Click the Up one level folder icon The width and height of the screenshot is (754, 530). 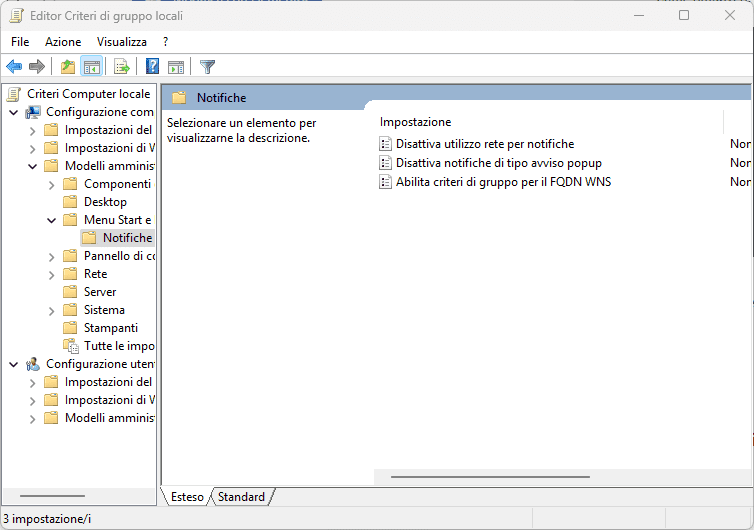(x=67, y=67)
